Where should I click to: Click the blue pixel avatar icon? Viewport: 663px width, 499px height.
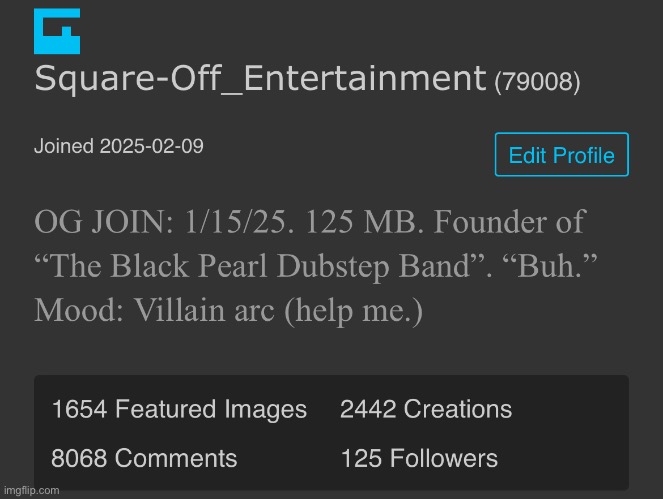point(57,31)
